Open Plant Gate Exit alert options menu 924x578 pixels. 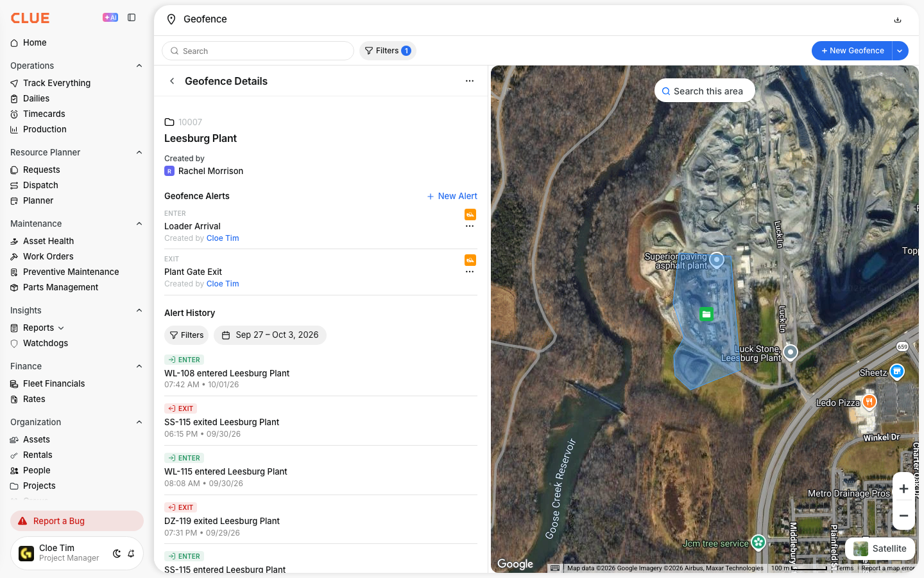pos(470,272)
